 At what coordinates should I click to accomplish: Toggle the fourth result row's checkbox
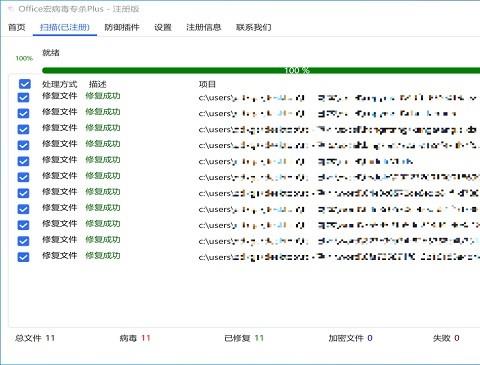click(x=23, y=145)
